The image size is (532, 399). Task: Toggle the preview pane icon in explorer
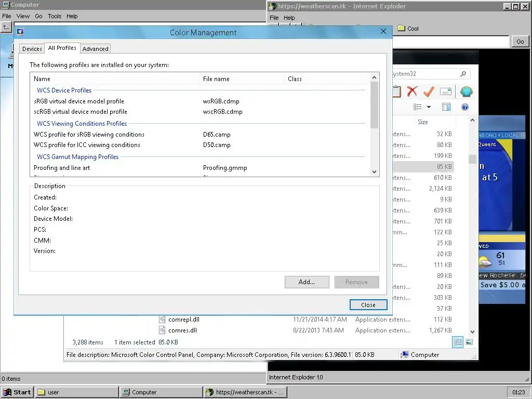[446, 107]
